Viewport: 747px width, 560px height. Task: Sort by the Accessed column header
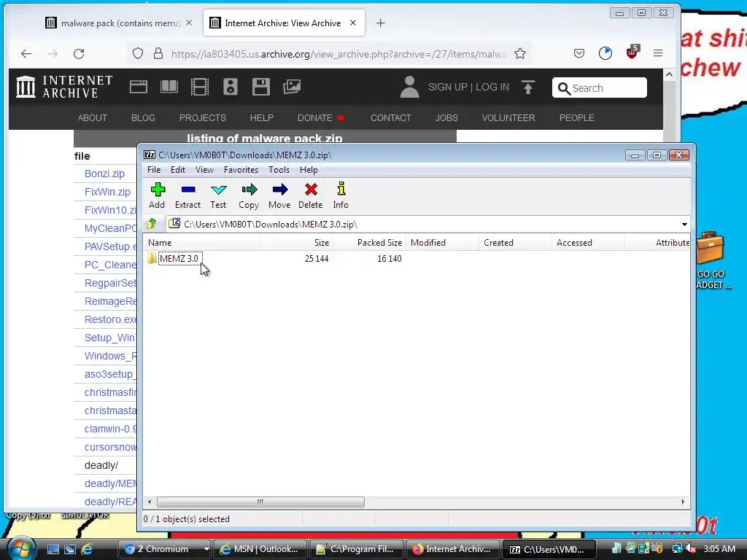click(588, 243)
